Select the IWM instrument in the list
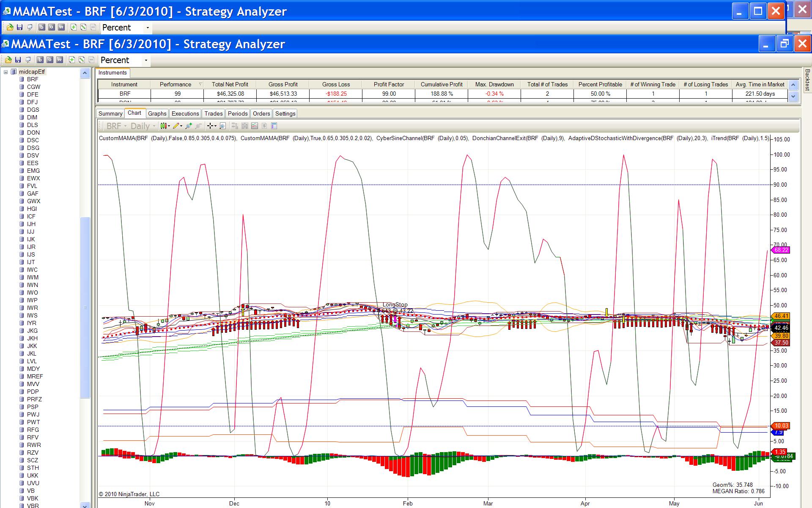This screenshot has width=812, height=508. coord(33,277)
